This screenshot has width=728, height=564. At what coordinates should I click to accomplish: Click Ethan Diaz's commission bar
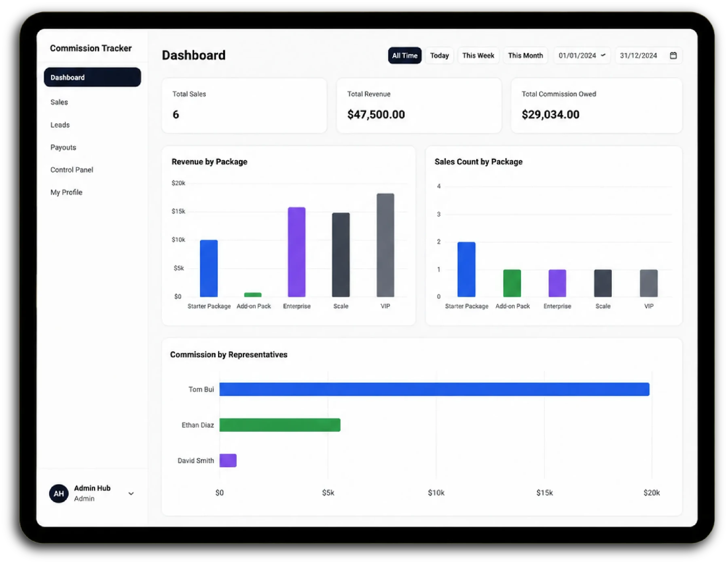(280, 425)
